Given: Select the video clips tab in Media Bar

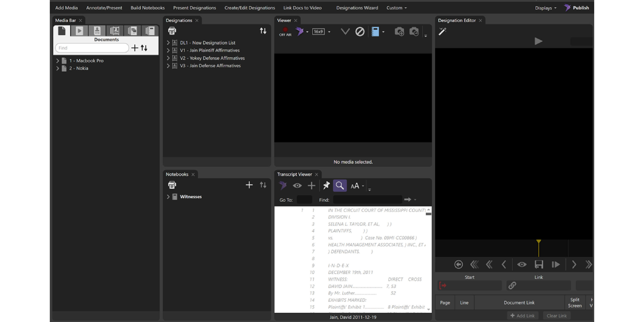Looking at the screenshot, I should tap(79, 31).
